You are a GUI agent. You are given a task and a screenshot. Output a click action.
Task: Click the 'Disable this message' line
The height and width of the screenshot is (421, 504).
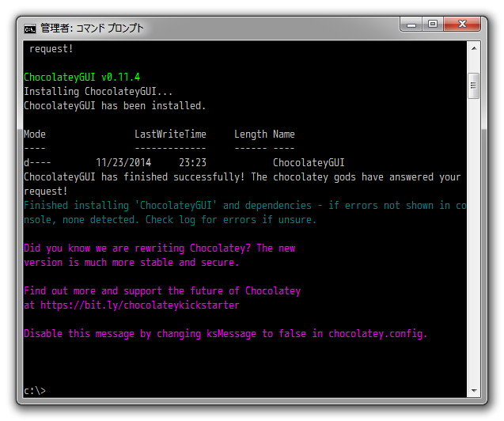(x=225, y=334)
